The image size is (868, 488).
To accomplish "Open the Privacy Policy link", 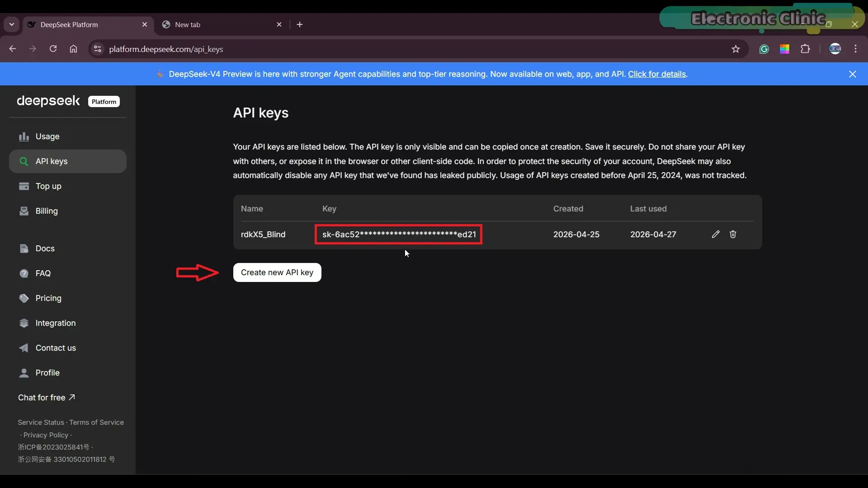I will click(x=46, y=435).
